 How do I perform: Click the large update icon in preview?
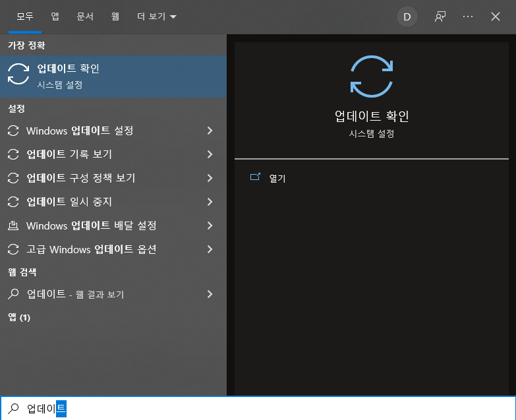(x=372, y=76)
